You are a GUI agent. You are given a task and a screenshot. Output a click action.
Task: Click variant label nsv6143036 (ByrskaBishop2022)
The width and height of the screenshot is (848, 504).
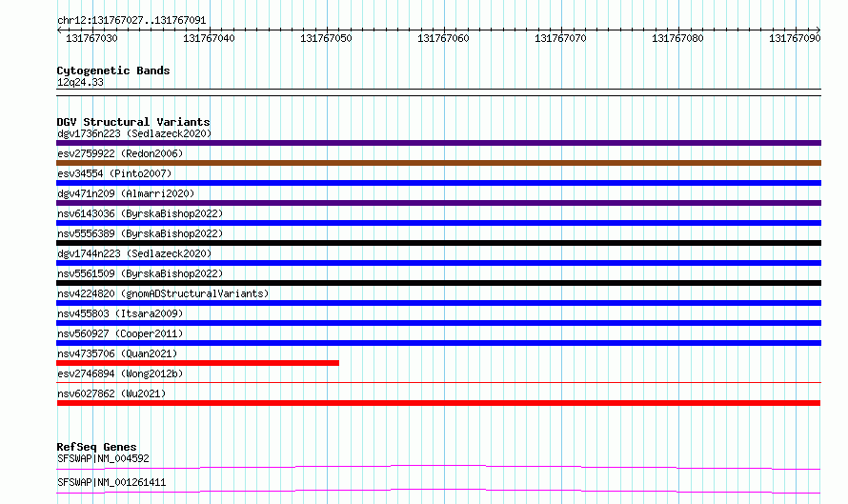pyautogui.click(x=140, y=213)
